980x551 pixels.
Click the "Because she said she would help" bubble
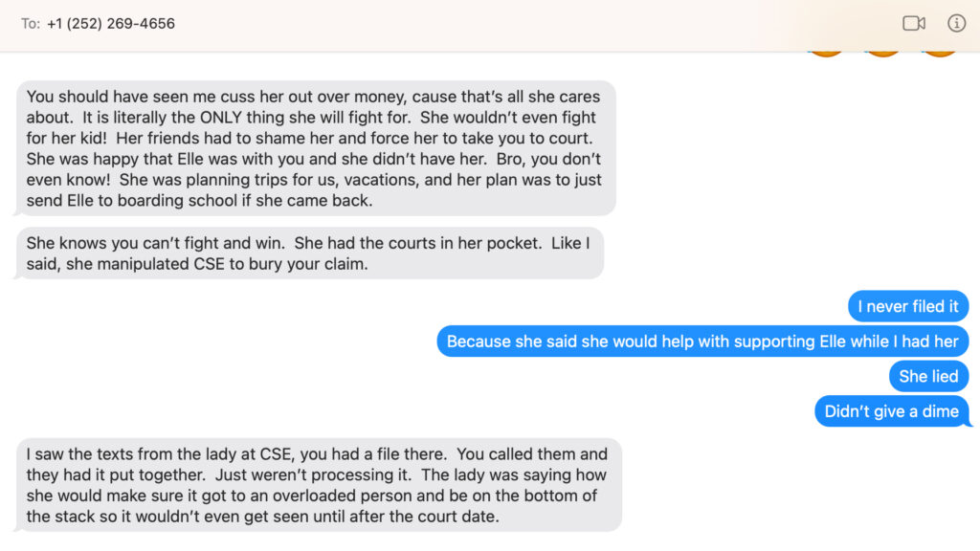(x=702, y=342)
